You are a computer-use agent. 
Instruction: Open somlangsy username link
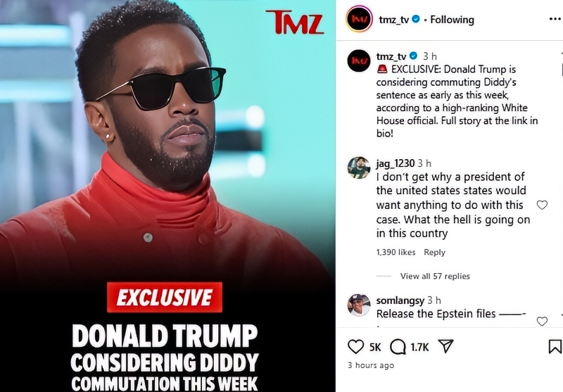(x=400, y=300)
